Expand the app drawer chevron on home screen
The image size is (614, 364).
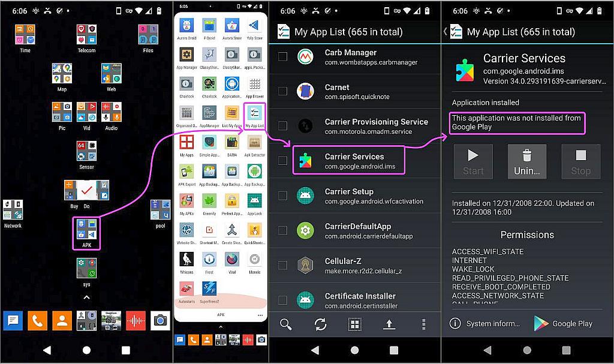pos(86,297)
